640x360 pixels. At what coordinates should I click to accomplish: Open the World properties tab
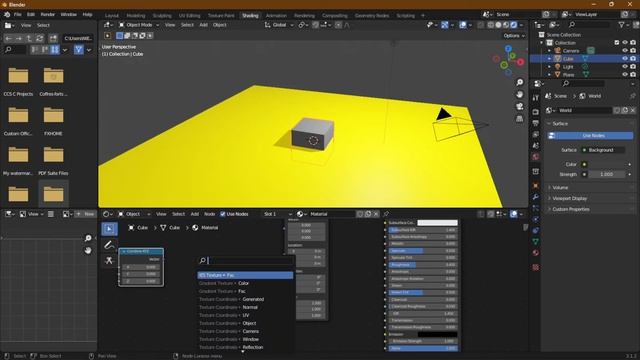[x=536, y=157]
